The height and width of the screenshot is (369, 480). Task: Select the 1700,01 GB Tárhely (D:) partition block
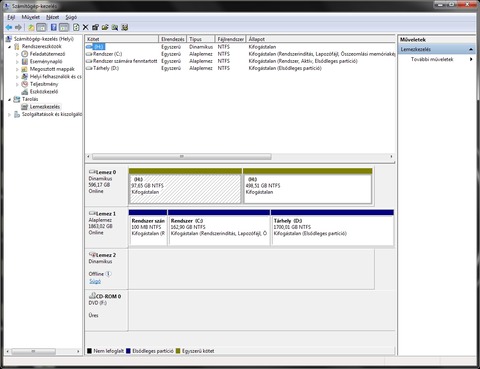pyautogui.click(x=332, y=230)
